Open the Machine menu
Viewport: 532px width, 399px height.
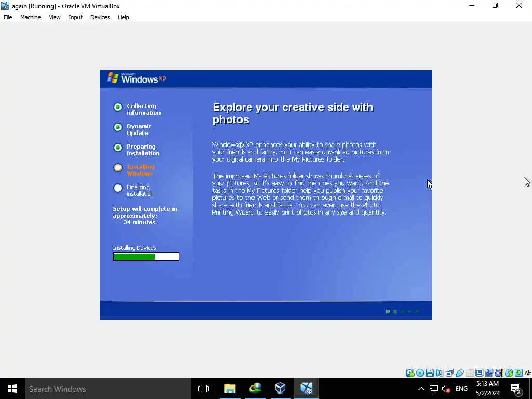[x=31, y=17]
